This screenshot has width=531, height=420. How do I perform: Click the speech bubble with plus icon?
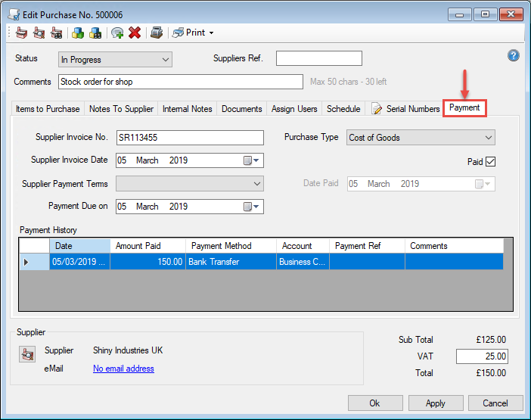click(x=117, y=33)
